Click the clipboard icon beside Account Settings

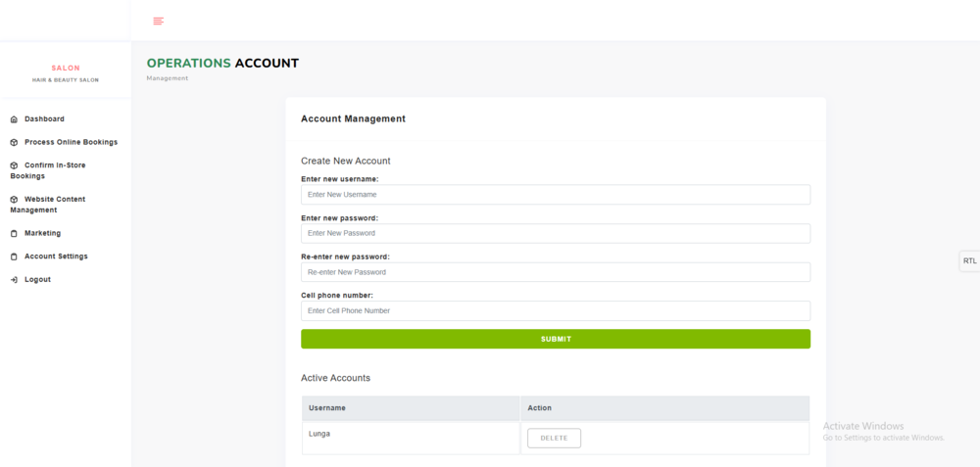(14, 257)
